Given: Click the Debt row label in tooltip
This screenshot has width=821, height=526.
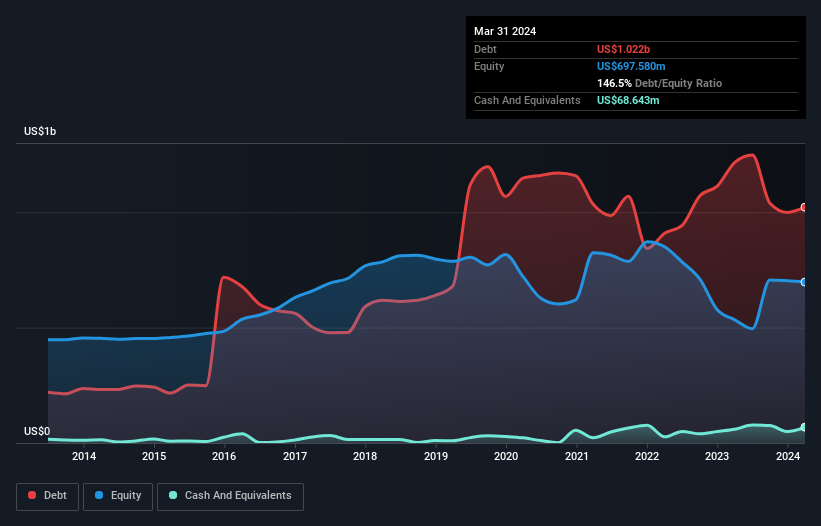Looking at the screenshot, I should pyautogui.click(x=485, y=49).
